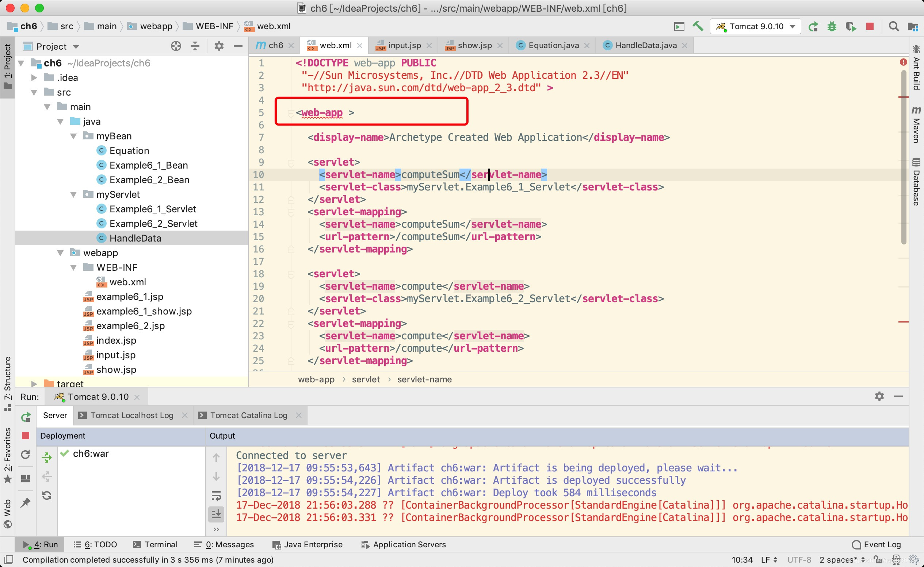
Task: Click the editor vertical scrollbar
Action: [x=903, y=158]
